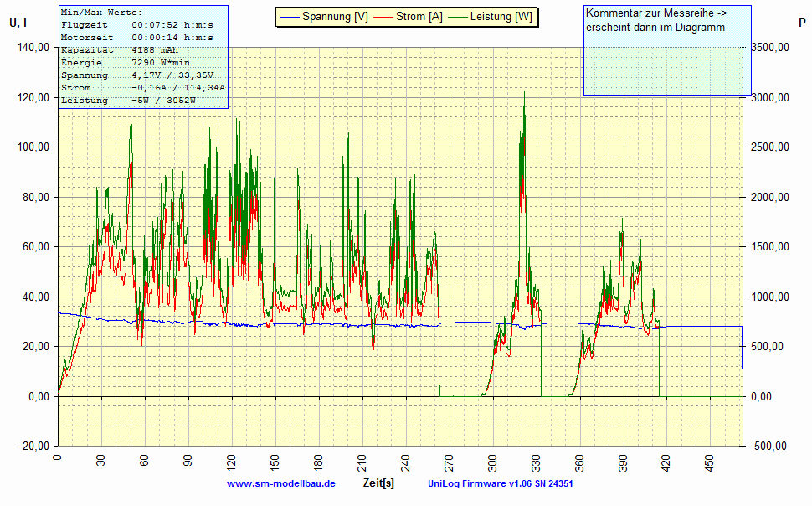Image resolution: width=812 pixels, height=506 pixels.
Task: Click the "Energie" row label
Action: [x=81, y=63]
